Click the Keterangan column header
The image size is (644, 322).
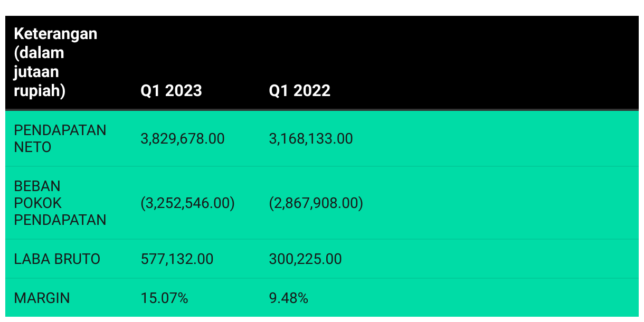point(55,62)
